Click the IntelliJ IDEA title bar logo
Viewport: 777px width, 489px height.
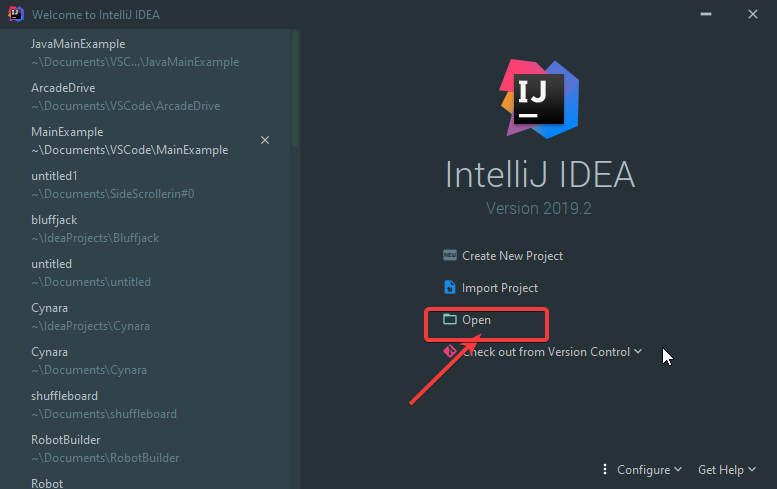tap(15, 14)
